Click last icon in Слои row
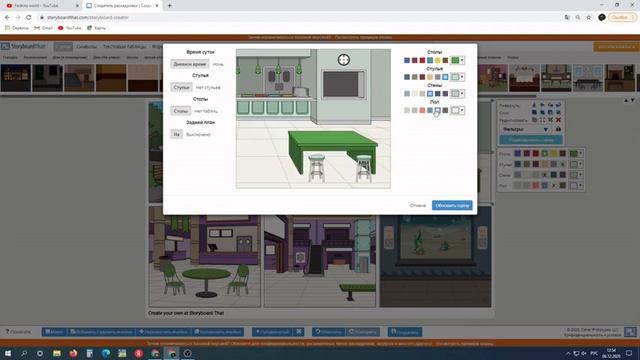 (x=558, y=112)
